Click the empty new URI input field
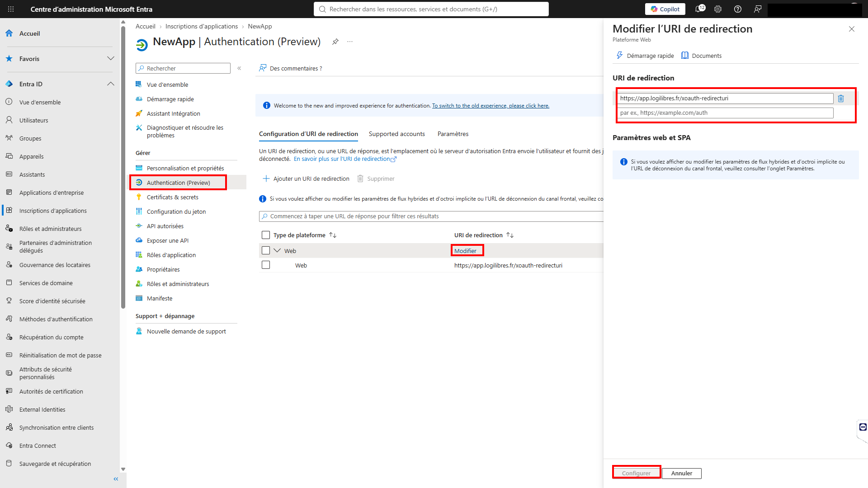Viewport: 868px width, 488px height. [x=725, y=113]
